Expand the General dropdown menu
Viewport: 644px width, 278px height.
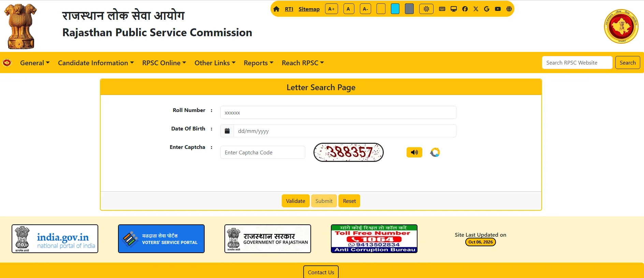(35, 63)
